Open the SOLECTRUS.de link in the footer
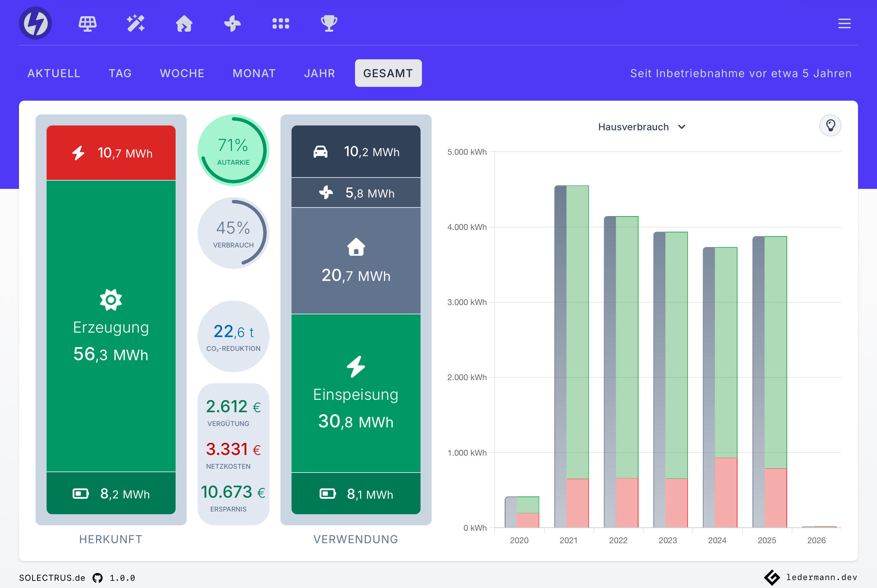This screenshot has height=588, width=877. point(52,578)
